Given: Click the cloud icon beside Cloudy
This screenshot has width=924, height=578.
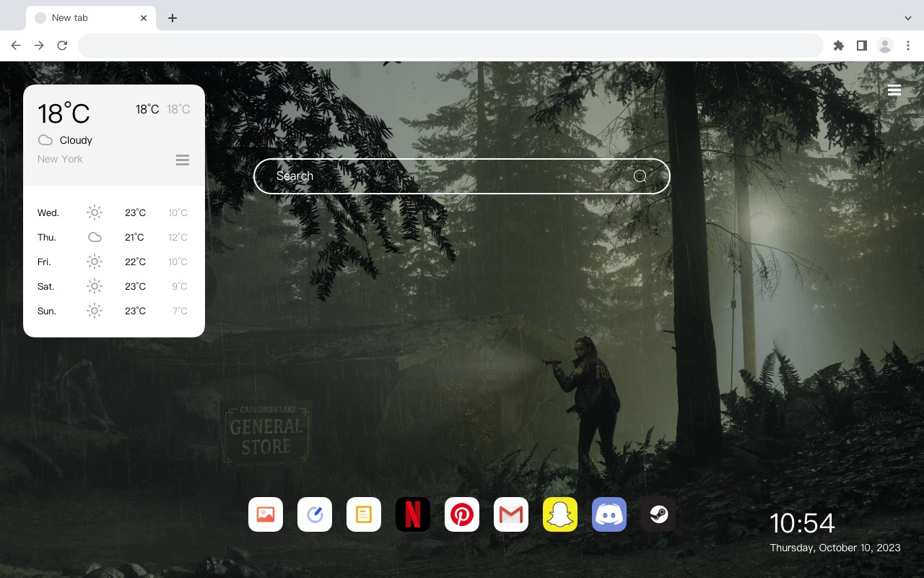Looking at the screenshot, I should (x=45, y=140).
